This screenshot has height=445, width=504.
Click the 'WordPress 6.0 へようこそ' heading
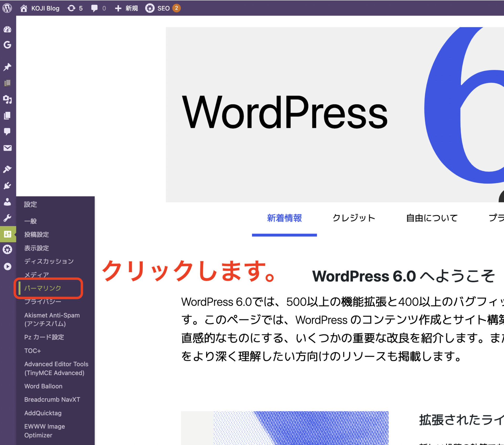tap(403, 276)
